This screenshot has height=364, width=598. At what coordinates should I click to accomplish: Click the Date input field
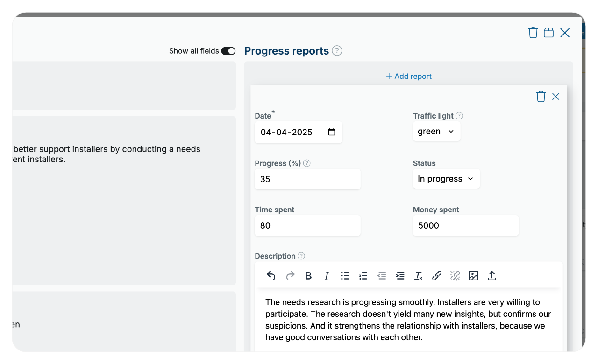pyautogui.click(x=298, y=132)
